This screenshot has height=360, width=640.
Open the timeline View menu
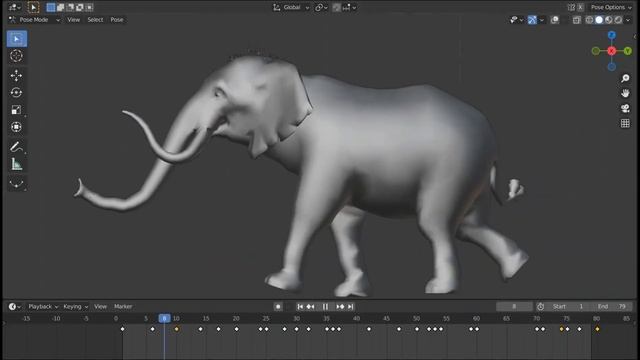(x=100, y=307)
